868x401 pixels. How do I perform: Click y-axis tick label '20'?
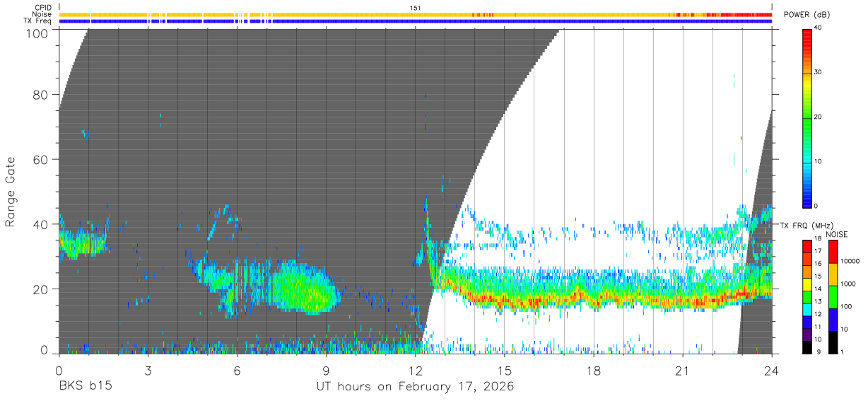[x=41, y=289]
